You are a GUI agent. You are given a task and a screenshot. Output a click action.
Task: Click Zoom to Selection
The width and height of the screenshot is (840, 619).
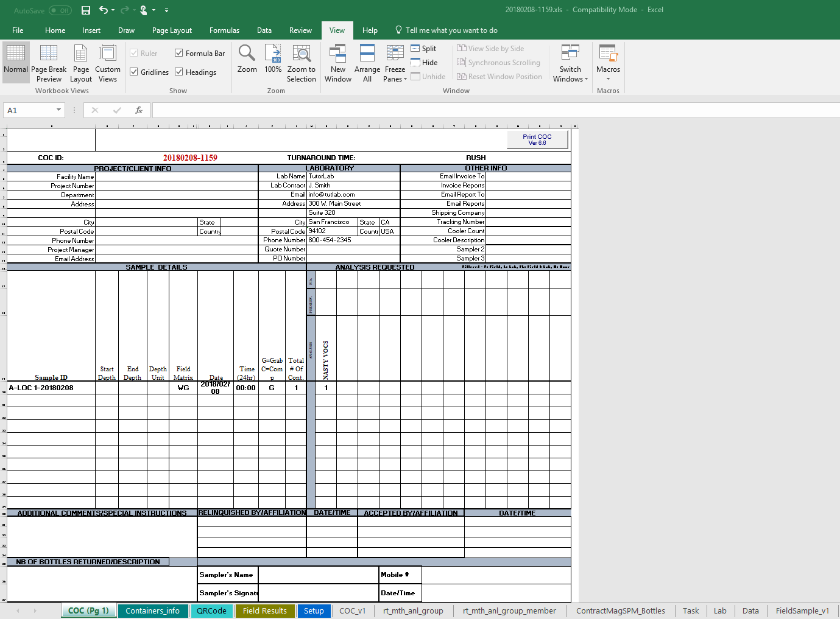click(x=302, y=63)
